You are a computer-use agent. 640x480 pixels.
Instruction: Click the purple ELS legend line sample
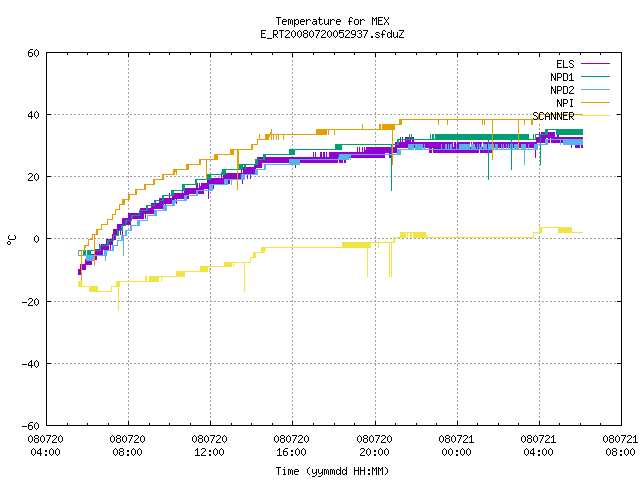[596, 64]
